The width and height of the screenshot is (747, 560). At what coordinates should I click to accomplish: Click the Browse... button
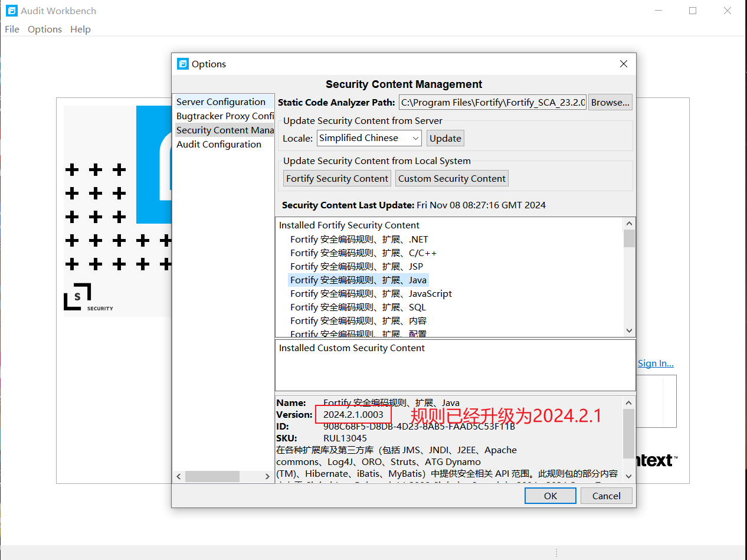click(611, 102)
